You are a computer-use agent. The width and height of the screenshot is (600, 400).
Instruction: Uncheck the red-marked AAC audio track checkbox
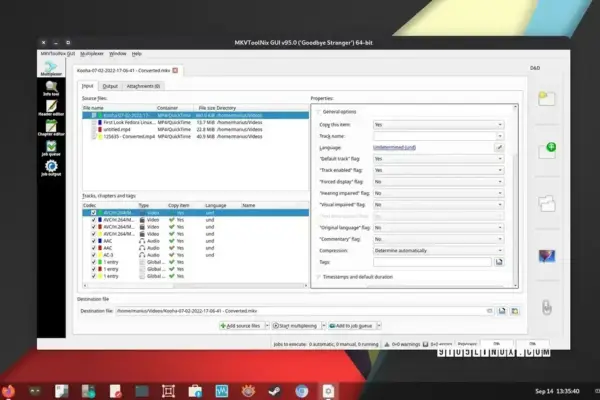tap(93, 248)
